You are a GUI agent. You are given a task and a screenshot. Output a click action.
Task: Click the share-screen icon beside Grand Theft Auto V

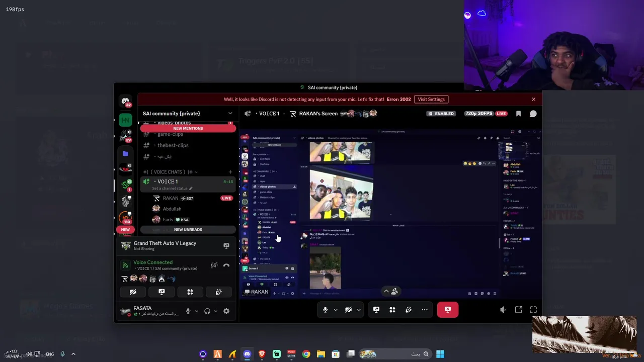(x=226, y=245)
